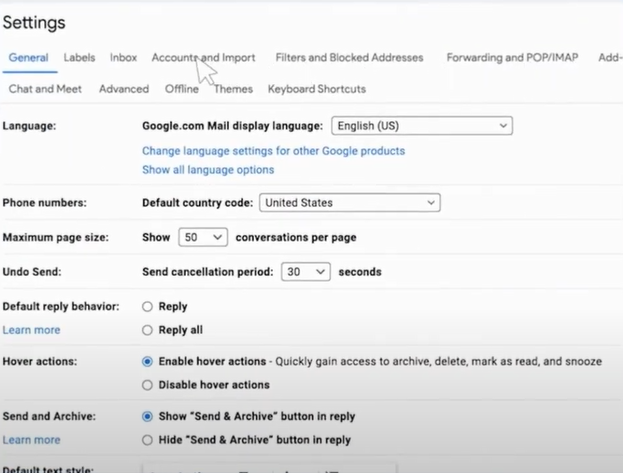This screenshot has width=623, height=473.
Task: Click the "seconds" text after cancellation period
Action: pyautogui.click(x=360, y=272)
